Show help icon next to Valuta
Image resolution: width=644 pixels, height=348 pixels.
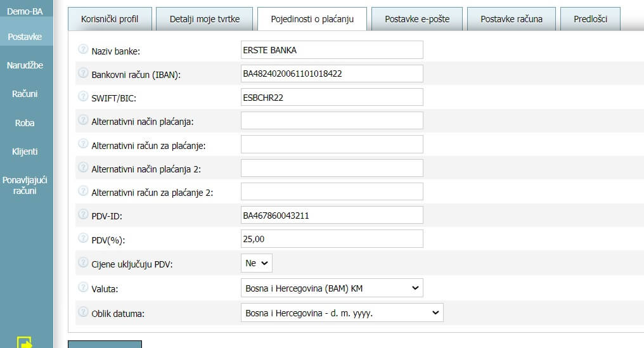point(83,287)
